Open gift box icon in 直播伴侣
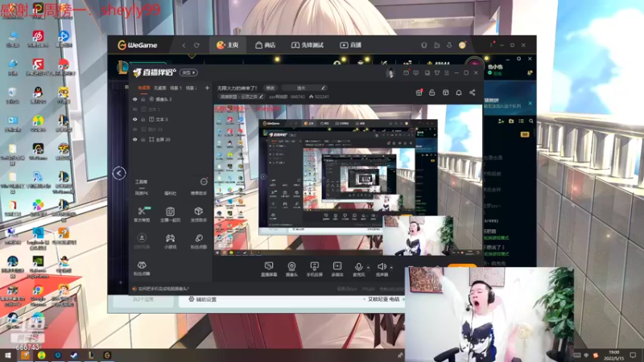Screen dimensions: 644x362 419,93
